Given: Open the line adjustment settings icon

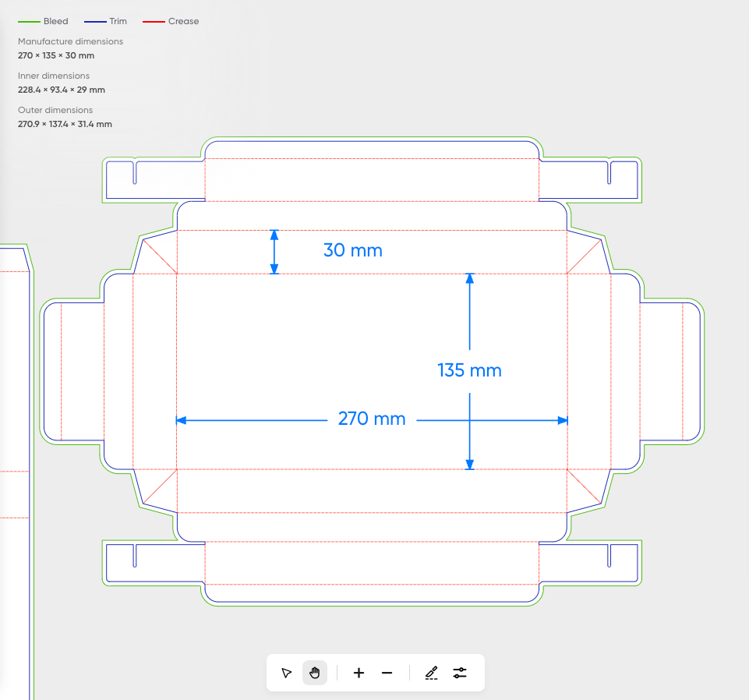Looking at the screenshot, I should [460, 673].
